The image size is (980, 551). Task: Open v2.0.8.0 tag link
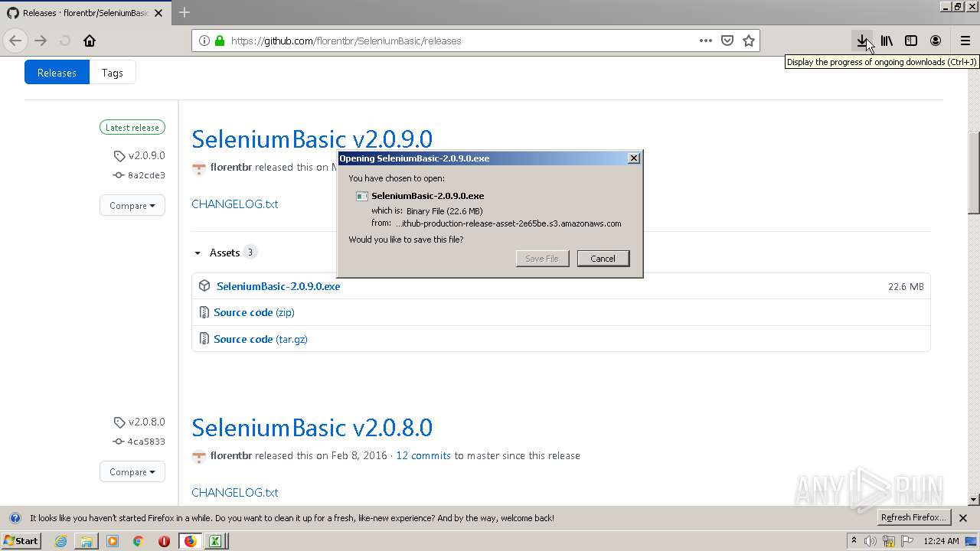tap(139, 422)
